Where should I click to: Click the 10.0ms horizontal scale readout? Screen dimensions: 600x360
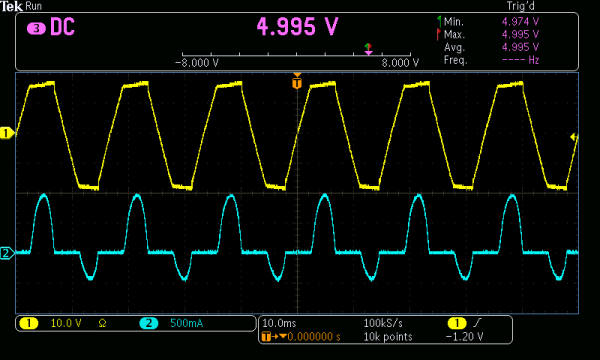(x=279, y=323)
